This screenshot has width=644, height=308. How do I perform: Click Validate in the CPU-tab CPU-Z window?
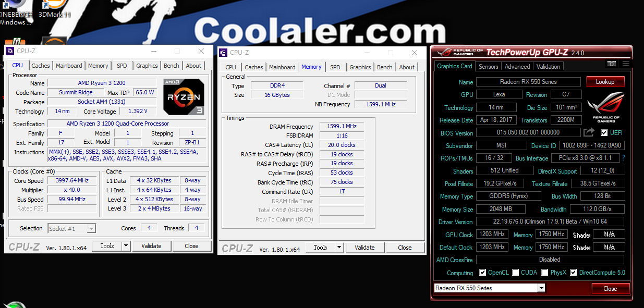click(x=151, y=246)
